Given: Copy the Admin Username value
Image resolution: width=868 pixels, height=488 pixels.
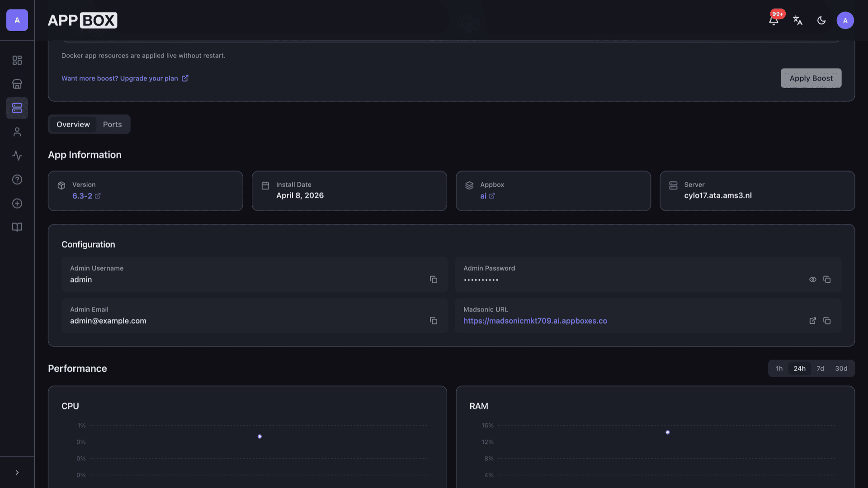Looking at the screenshot, I should click(x=434, y=280).
